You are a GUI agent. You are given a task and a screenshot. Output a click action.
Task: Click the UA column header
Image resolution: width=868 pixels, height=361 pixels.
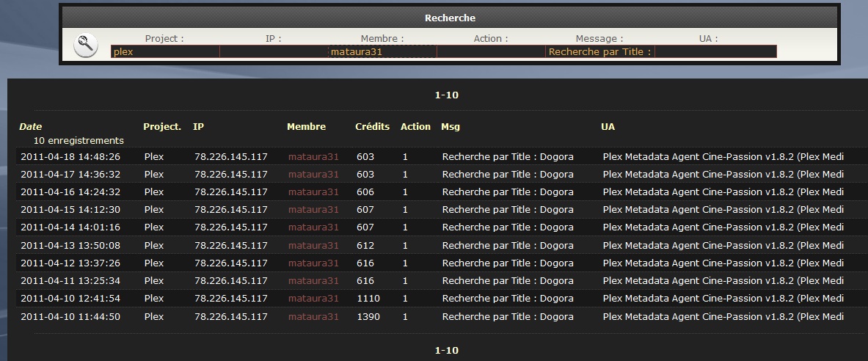[608, 127]
